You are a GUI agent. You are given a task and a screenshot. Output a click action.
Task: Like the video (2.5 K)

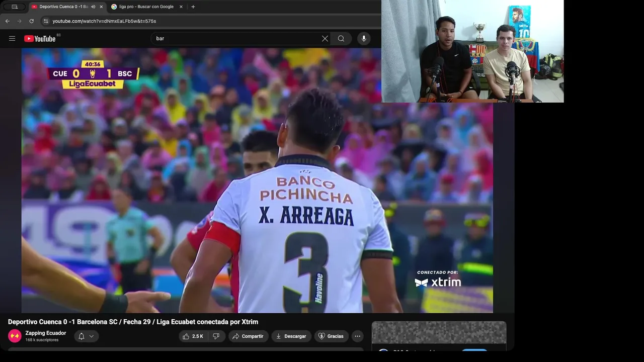[x=193, y=336]
